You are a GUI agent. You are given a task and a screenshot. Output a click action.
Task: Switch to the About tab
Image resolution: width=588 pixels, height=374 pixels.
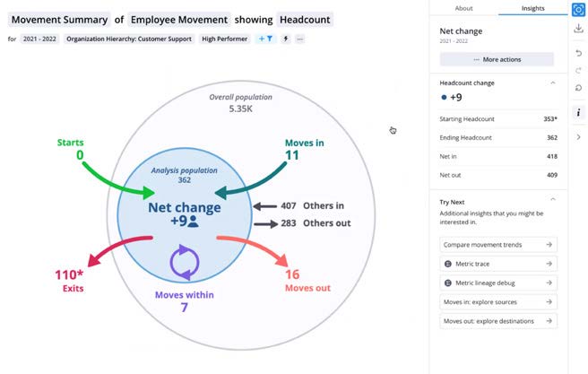click(x=463, y=8)
